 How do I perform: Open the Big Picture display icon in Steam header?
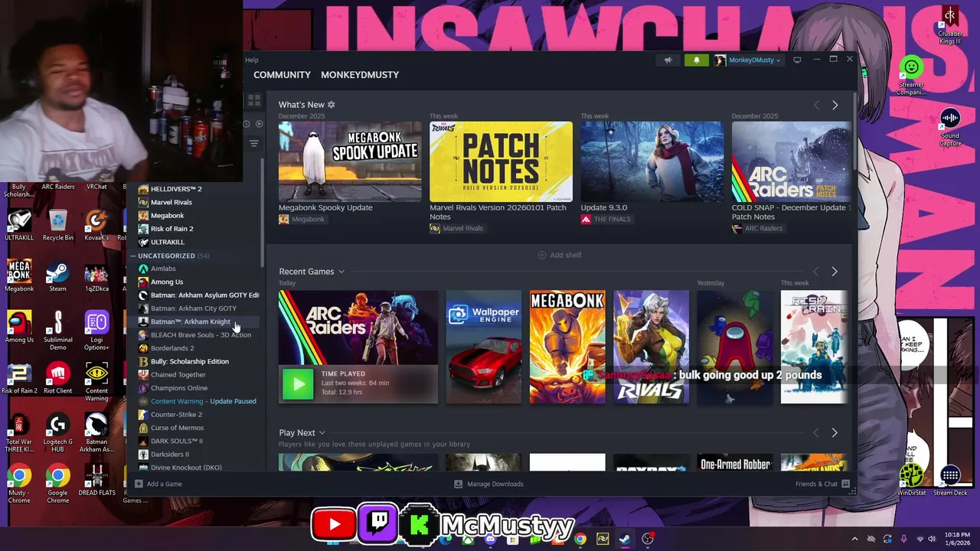click(x=797, y=60)
